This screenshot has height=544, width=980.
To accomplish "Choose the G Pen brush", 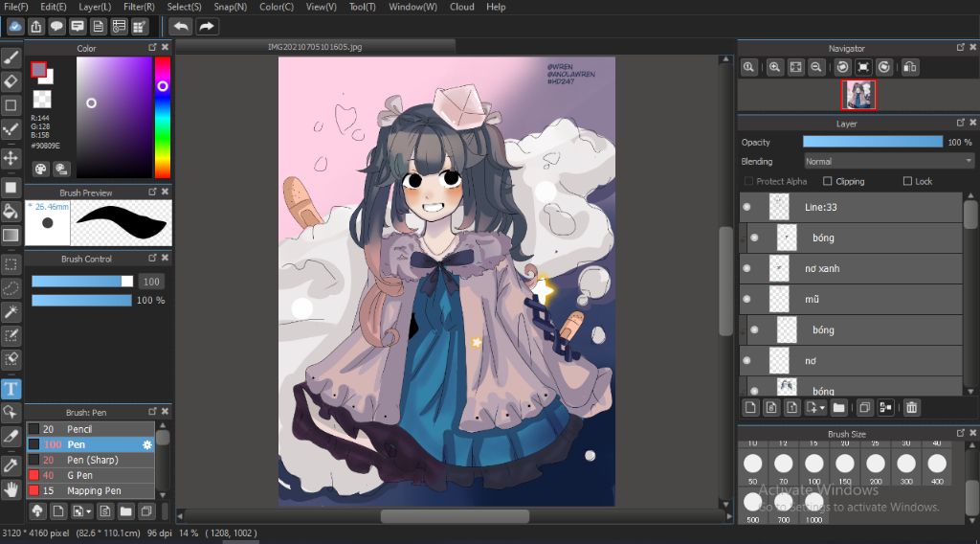I will coord(90,475).
